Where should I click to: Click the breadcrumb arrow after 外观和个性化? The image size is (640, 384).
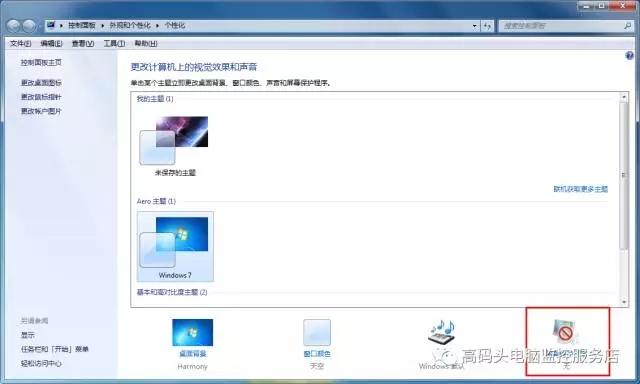pyautogui.click(x=157, y=26)
